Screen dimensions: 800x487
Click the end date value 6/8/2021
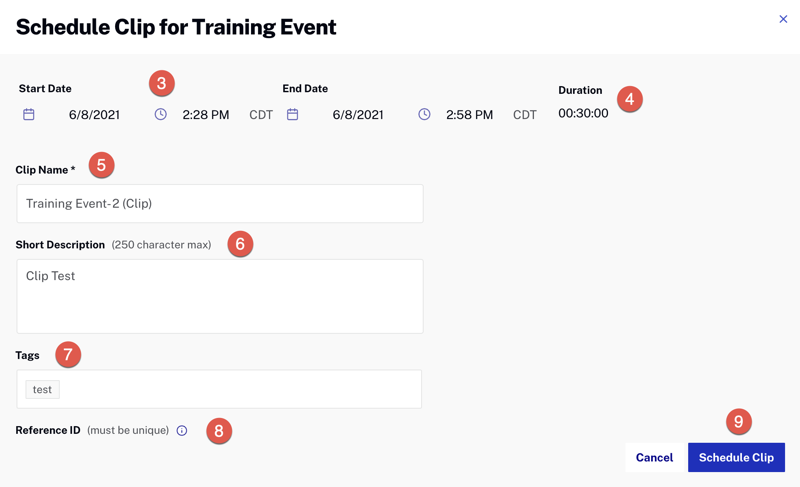[358, 115]
